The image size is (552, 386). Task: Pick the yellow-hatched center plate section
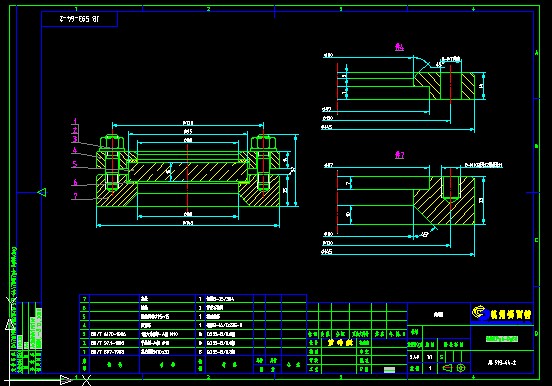click(188, 172)
